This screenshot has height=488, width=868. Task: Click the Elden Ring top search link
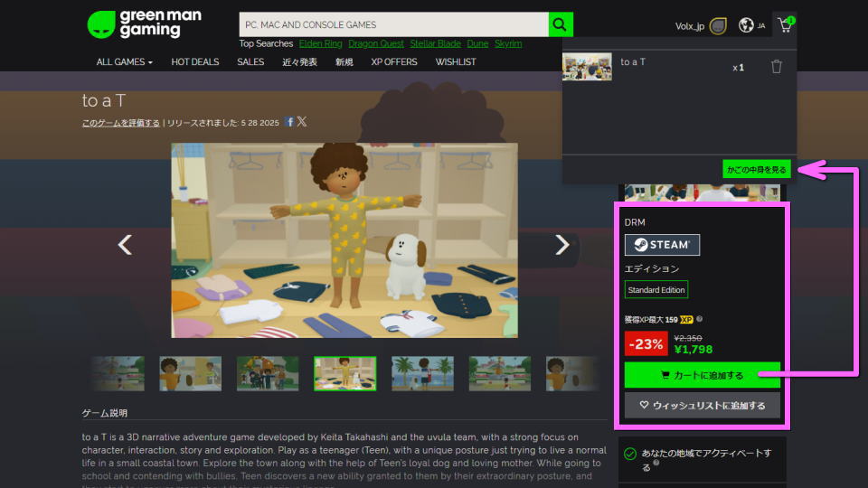point(320,43)
